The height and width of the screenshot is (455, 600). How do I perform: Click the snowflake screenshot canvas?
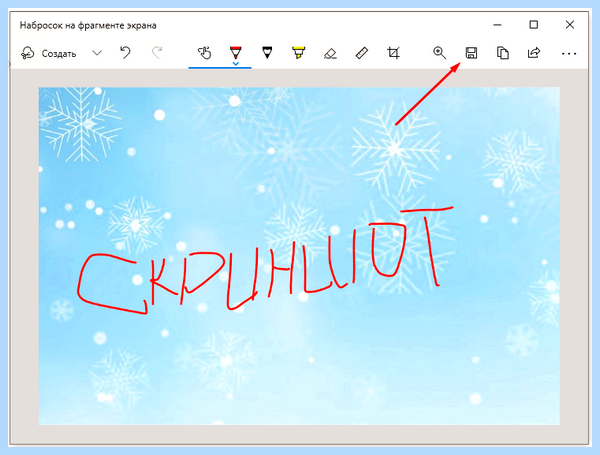pos(299,256)
